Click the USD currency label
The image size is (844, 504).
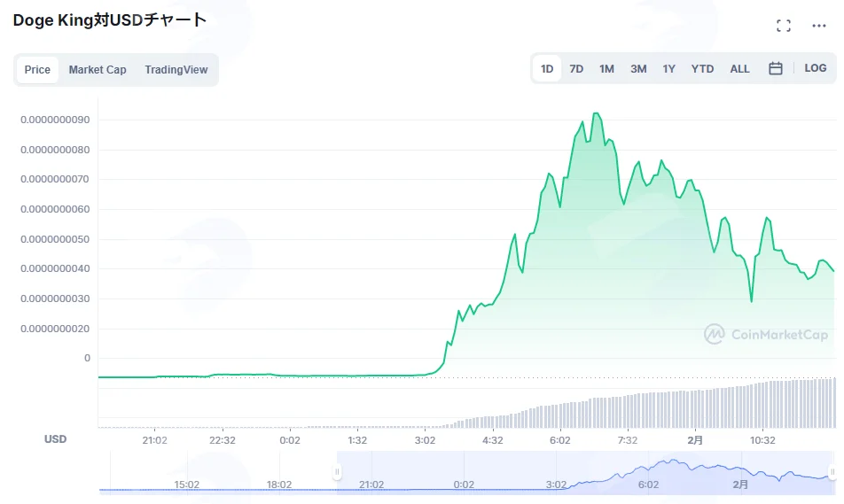pos(55,439)
